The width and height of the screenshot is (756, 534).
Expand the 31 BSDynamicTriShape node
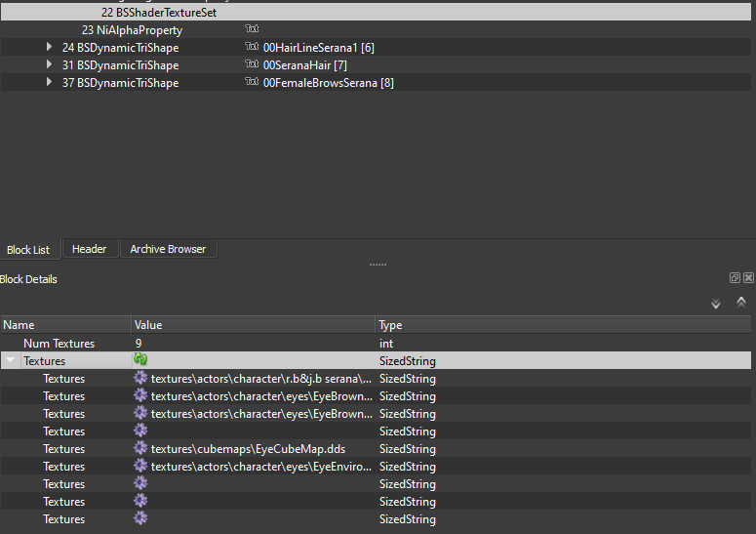pos(49,64)
